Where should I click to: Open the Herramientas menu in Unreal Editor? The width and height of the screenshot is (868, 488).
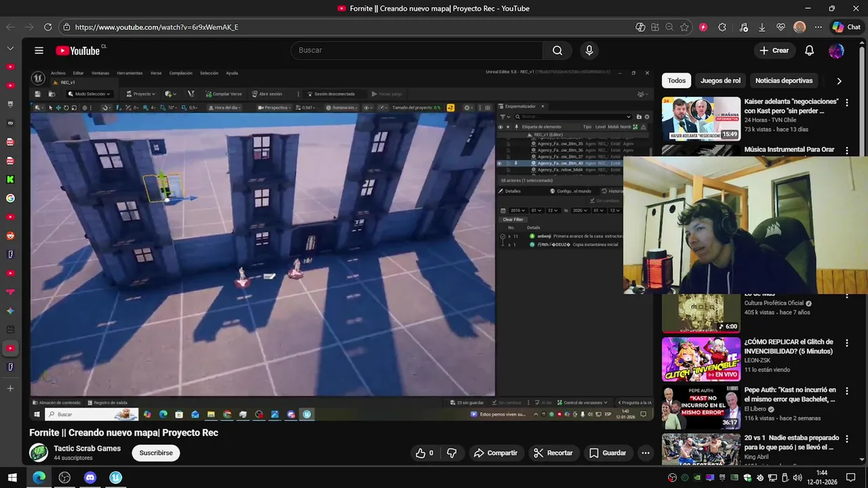pyautogui.click(x=130, y=73)
